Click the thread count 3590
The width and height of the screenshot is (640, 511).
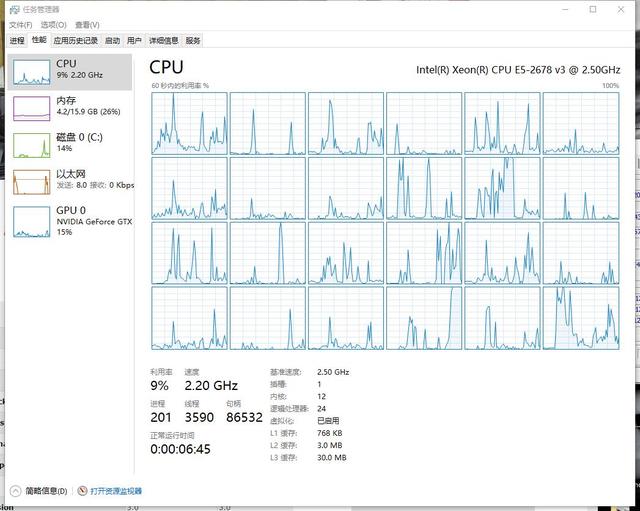[x=199, y=418]
